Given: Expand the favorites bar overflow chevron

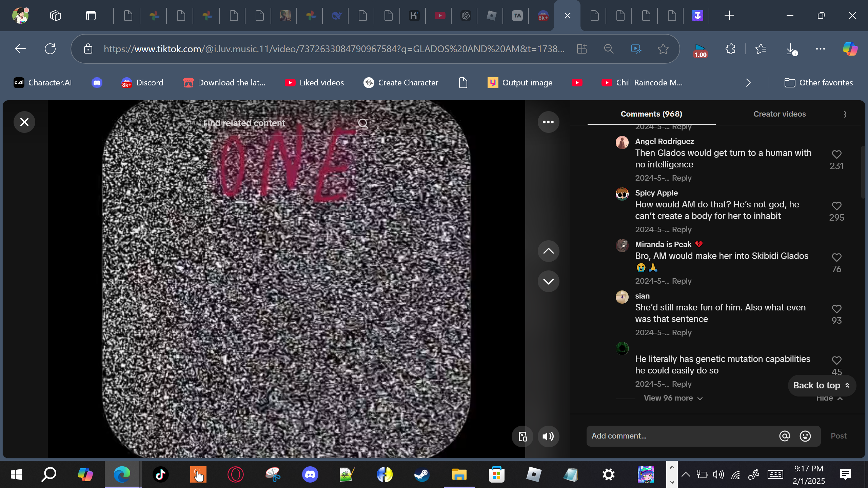Looking at the screenshot, I should pyautogui.click(x=748, y=83).
